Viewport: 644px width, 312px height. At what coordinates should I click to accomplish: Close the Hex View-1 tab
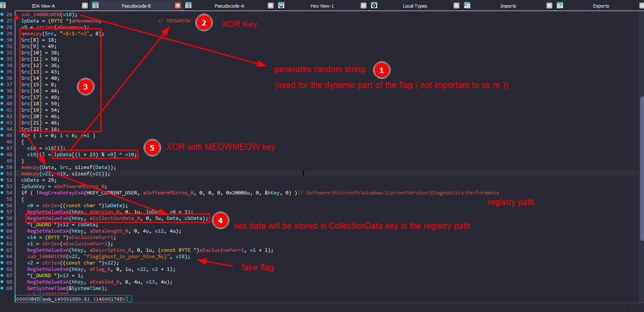364,6
